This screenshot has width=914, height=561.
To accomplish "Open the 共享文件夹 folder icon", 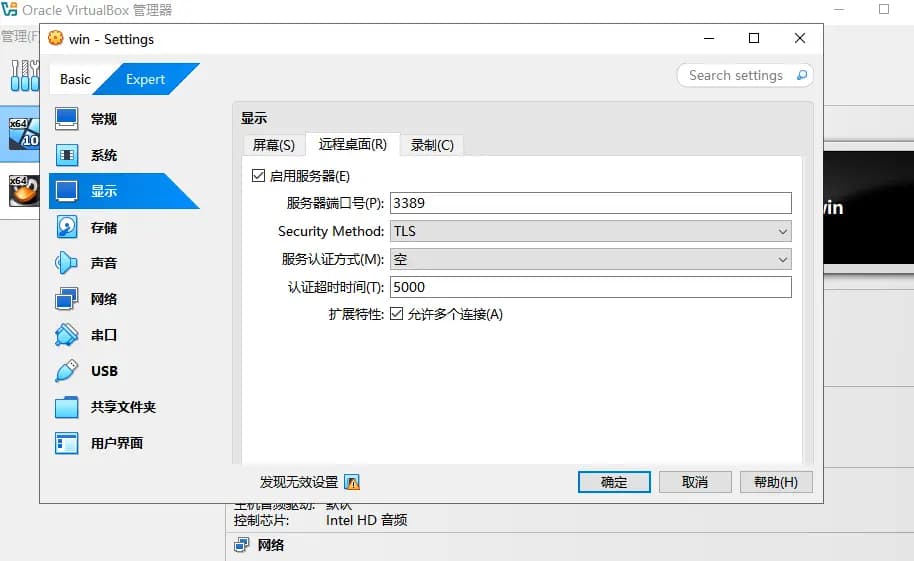I will pyautogui.click(x=66, y=407).
